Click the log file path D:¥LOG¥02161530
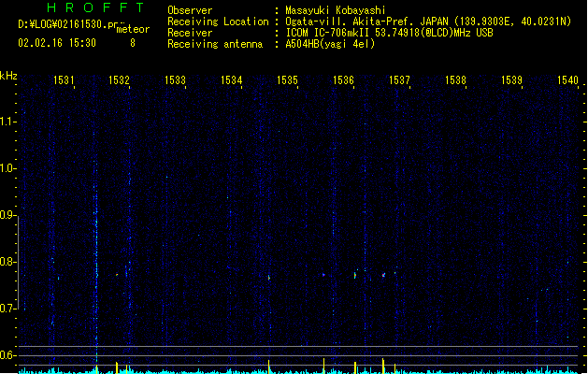 point(68,24)
